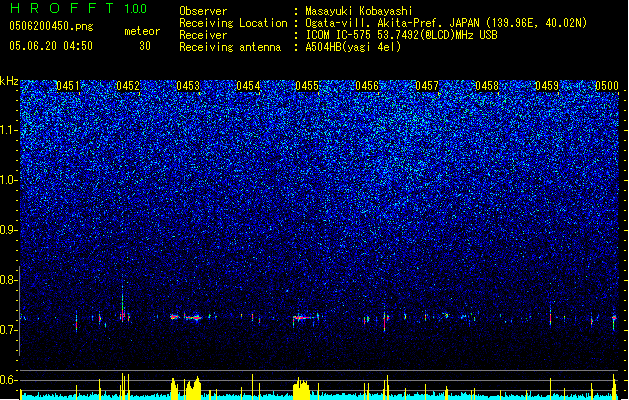
Task: Click the 0500 time marker
Action: [x=607, y=86]
